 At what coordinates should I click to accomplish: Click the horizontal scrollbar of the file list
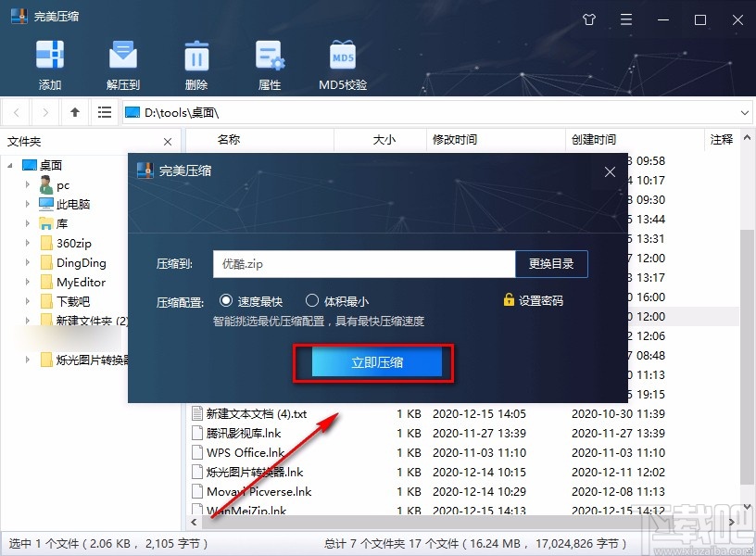462,523
